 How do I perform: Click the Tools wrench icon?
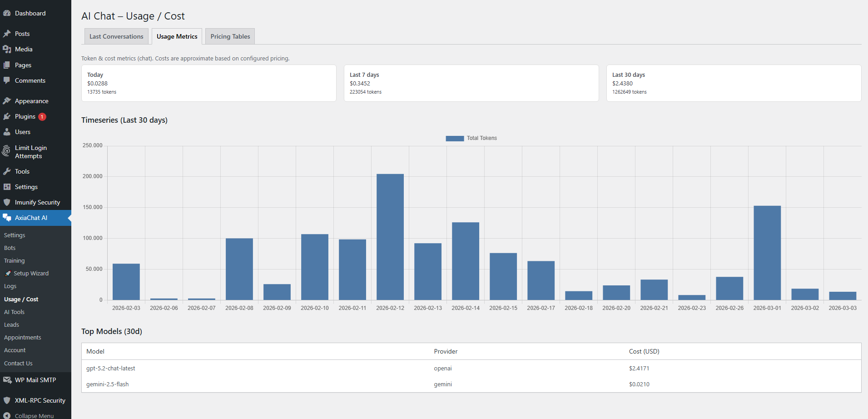pyautogui.click(x=7, y=171)
